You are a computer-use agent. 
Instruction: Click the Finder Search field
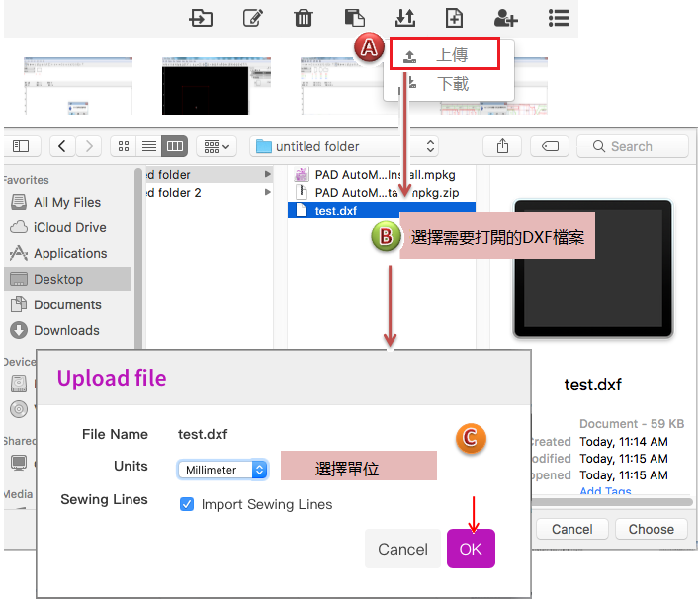click(x=633, y=146)
